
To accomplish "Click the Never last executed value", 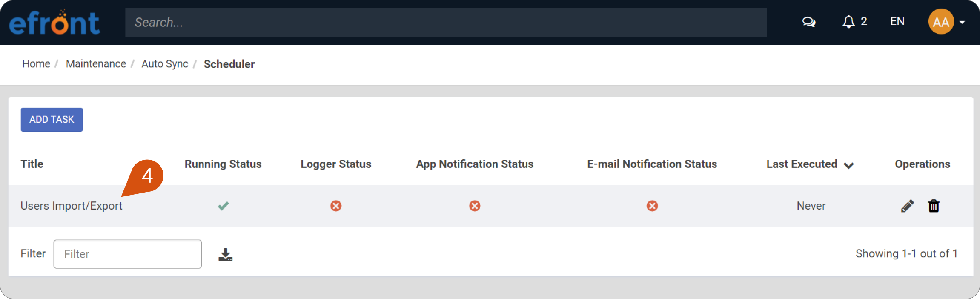I will click(x=811, y=206).
